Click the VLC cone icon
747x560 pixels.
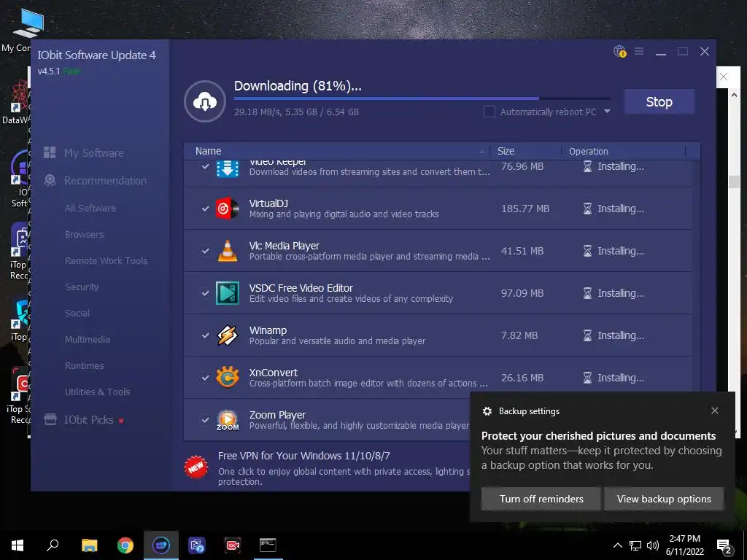(228, 251)
